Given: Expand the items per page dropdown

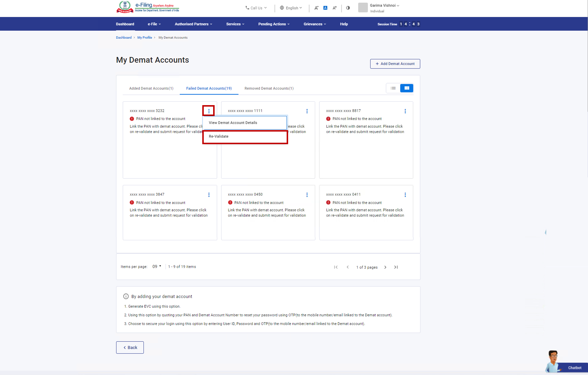Looking at the screenshot, I should coord(156,266).
